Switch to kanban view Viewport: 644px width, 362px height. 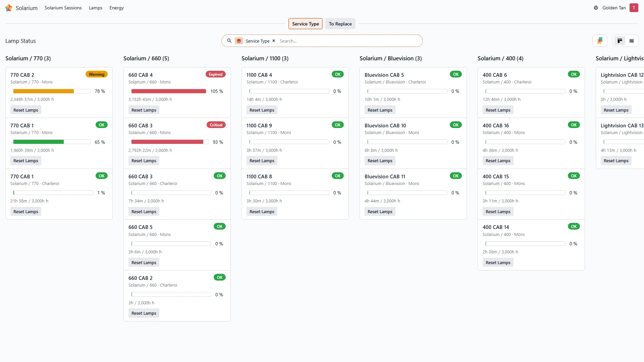620,41
